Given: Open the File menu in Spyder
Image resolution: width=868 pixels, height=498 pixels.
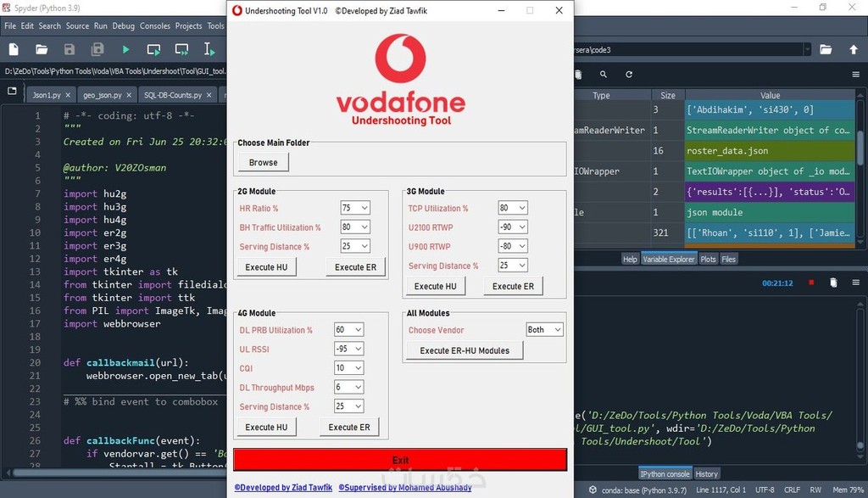Looking at the screenshot, I should [10, 26].
